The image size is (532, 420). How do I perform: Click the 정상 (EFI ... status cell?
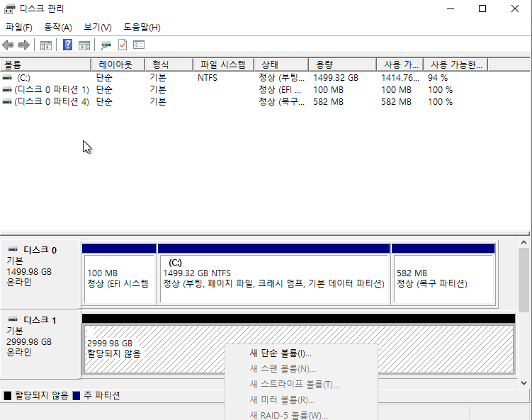pyautogui.click(x=280, y=89)
